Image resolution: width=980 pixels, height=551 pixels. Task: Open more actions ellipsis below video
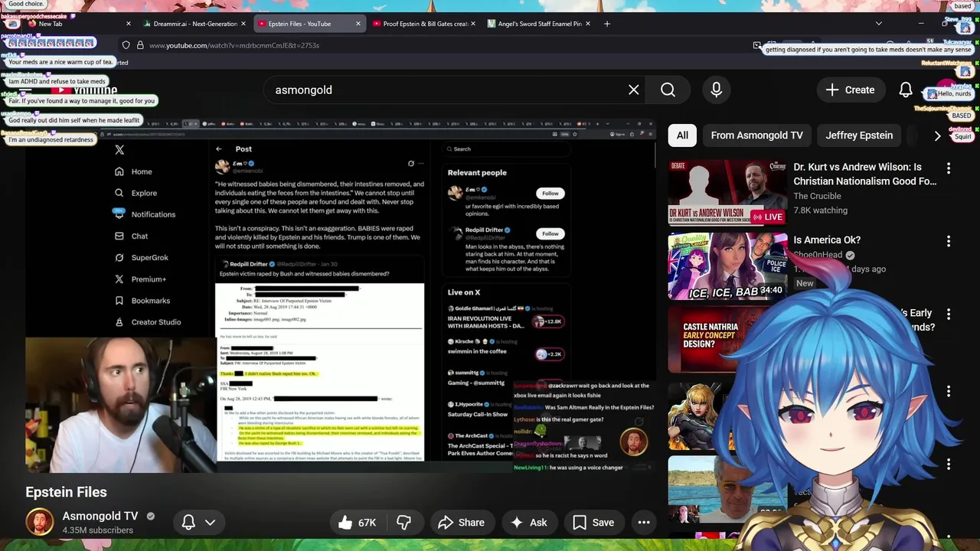[644, 523]
